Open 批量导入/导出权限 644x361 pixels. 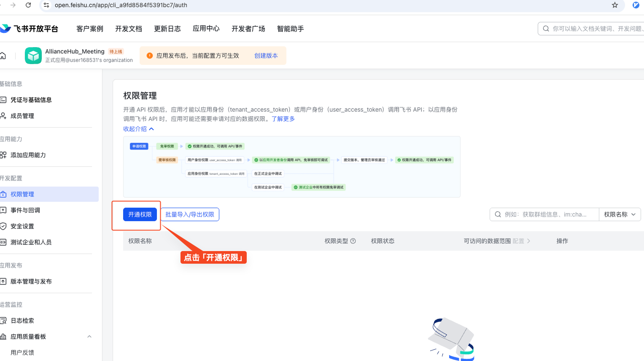(x=189, y=214)
